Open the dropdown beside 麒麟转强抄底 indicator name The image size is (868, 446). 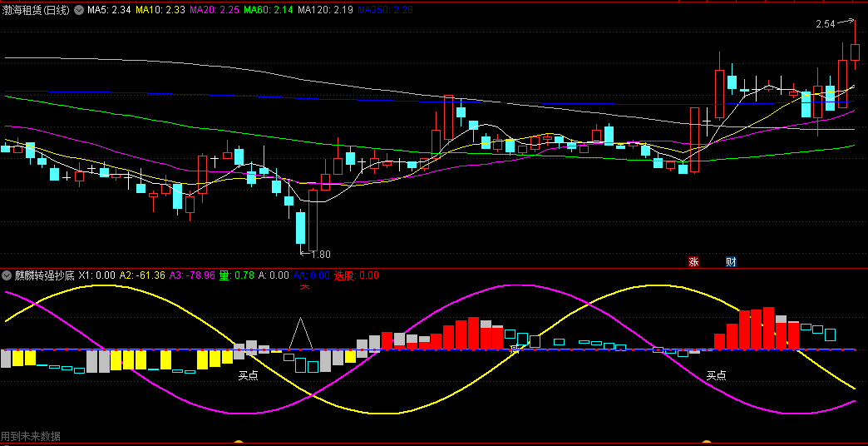pos(7,275)
